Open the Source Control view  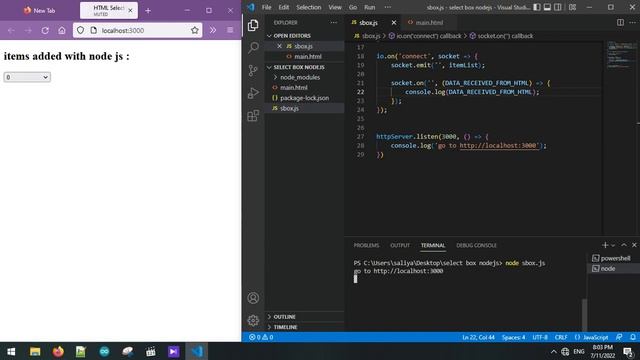click(x=253, y=71)
